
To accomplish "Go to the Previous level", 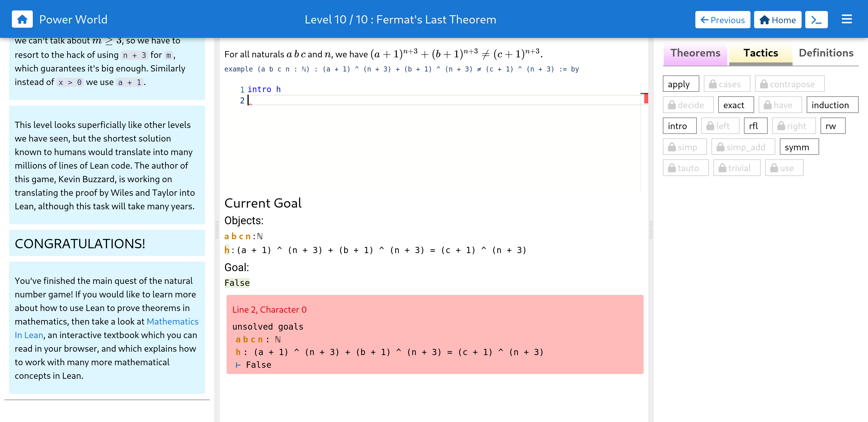I will pyautogui.click(x=722, y=20).
